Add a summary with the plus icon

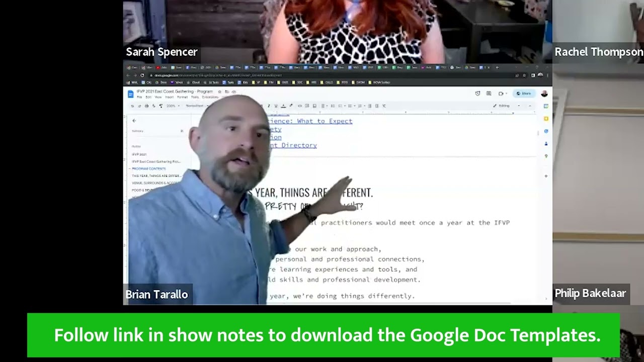coord(182,131)
